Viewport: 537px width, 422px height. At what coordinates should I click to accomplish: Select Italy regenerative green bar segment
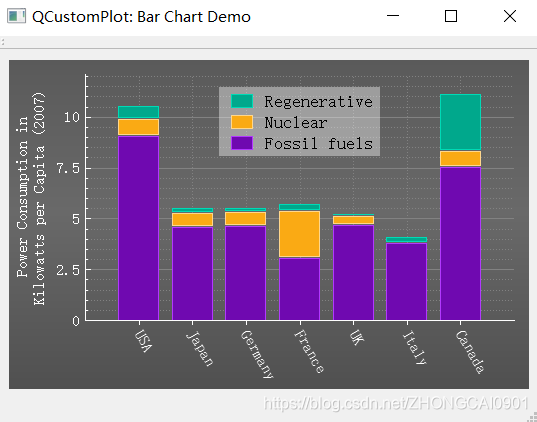tap(407, 239)
